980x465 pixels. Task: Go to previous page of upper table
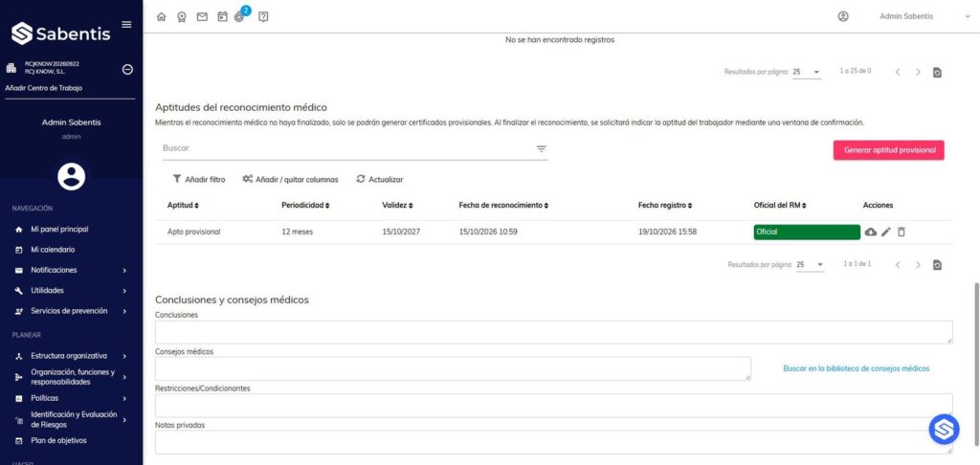[x=898, y=73]
